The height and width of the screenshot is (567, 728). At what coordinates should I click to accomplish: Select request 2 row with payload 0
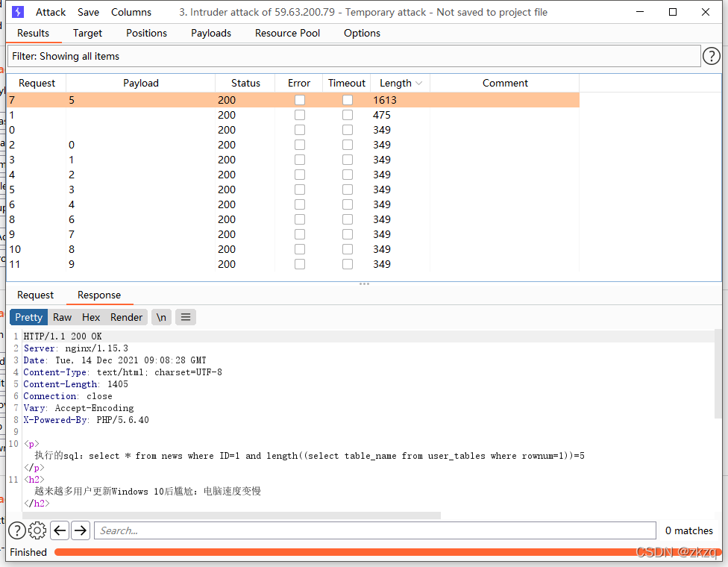coord(293,145)
